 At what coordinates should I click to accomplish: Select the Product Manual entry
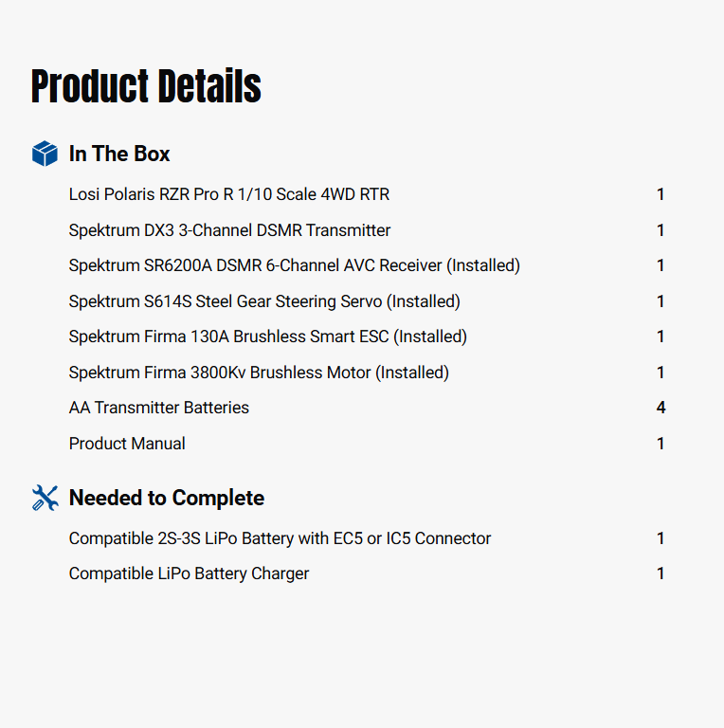pos(127,444)
